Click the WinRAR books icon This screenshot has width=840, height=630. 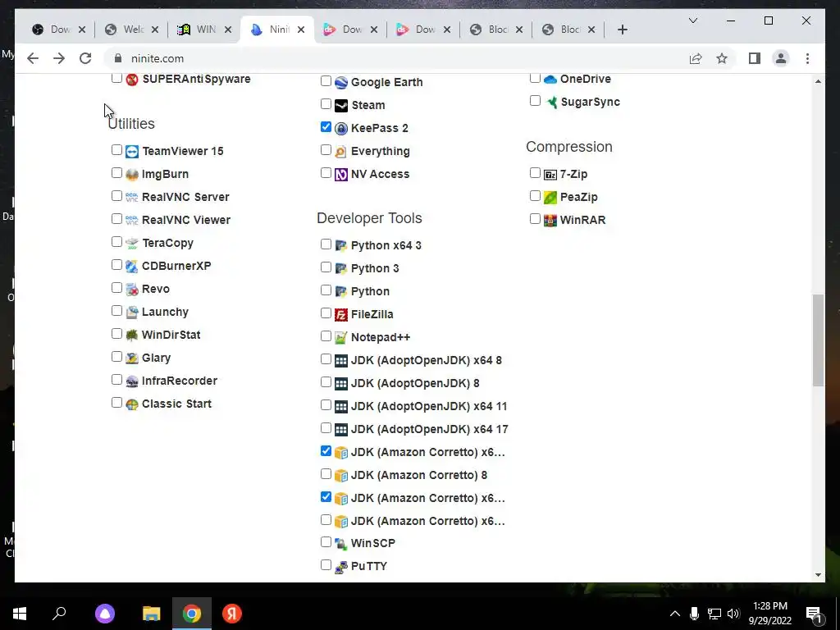(x=550, y=220)
